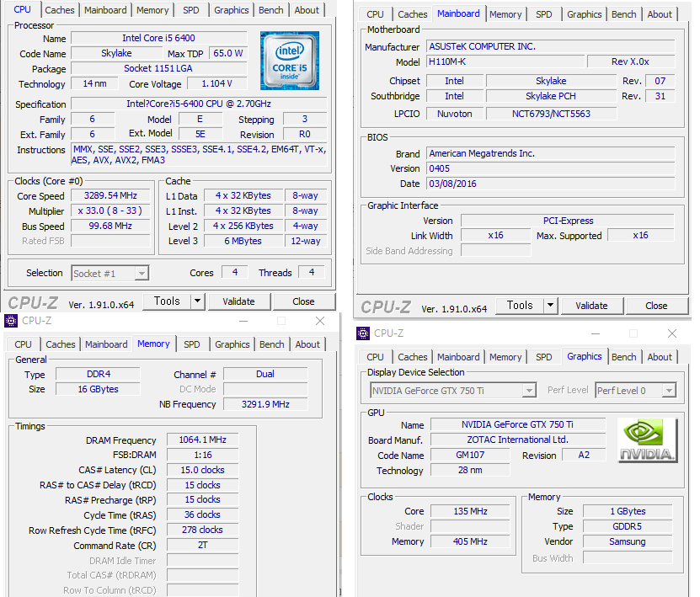Open the Perf Level 0 dropdown
Viewport: 700px width, 597px height.
668,391
